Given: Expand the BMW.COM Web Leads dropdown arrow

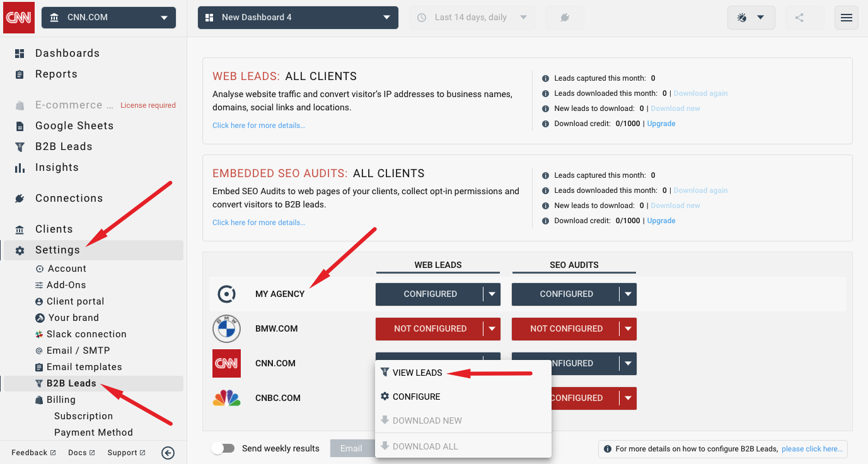Looking at the screenshot, I should [492, 328].
